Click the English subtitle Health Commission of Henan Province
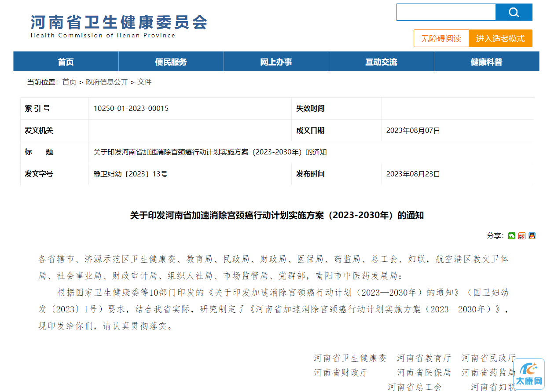Image resolution: width=547 pixels, height=392 pixels. tap(103, 35)
